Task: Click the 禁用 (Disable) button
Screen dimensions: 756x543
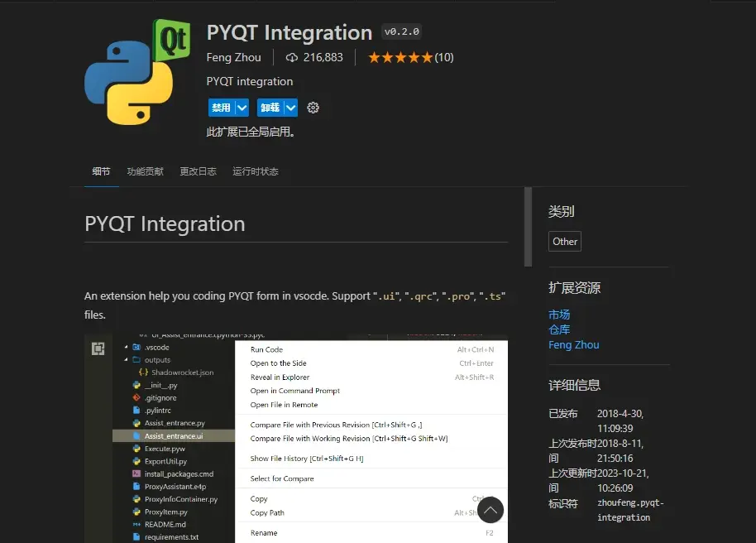Action: point(222,108)
